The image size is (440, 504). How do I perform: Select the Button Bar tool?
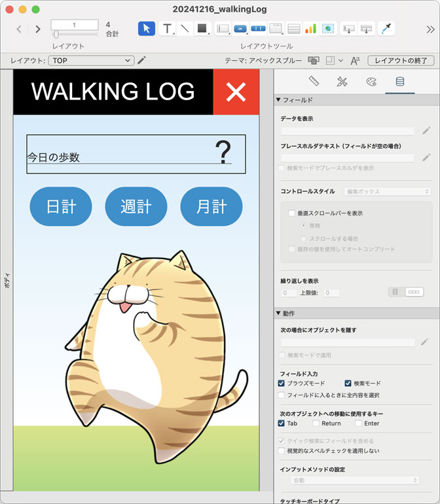coord(258,29)
